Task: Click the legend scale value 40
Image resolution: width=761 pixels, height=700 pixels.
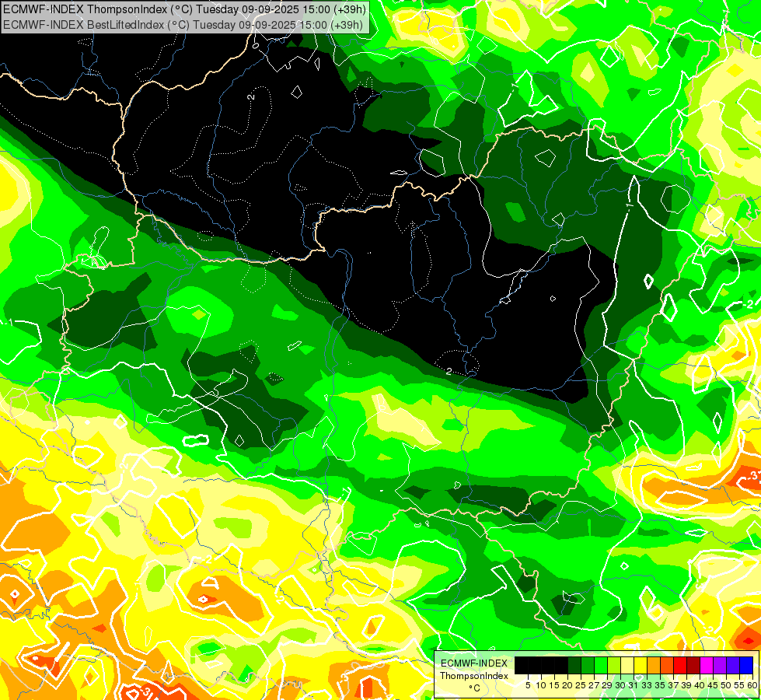Action: click(700, 685)
